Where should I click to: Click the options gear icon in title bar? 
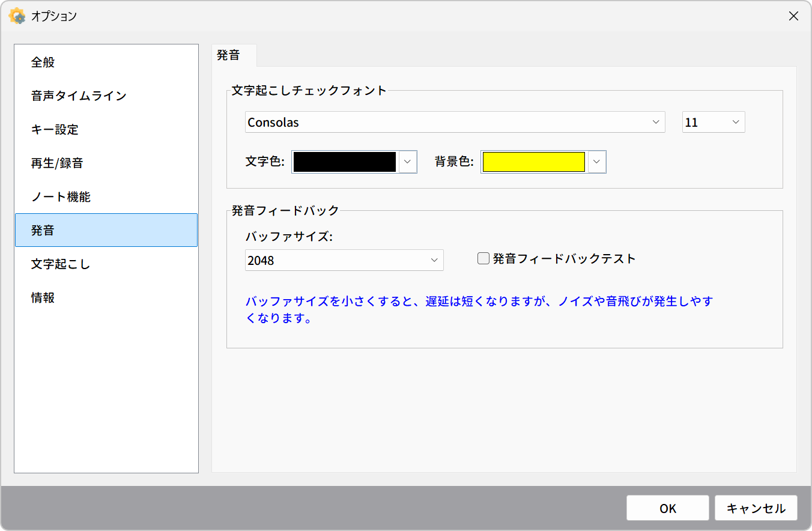(17, 16)
